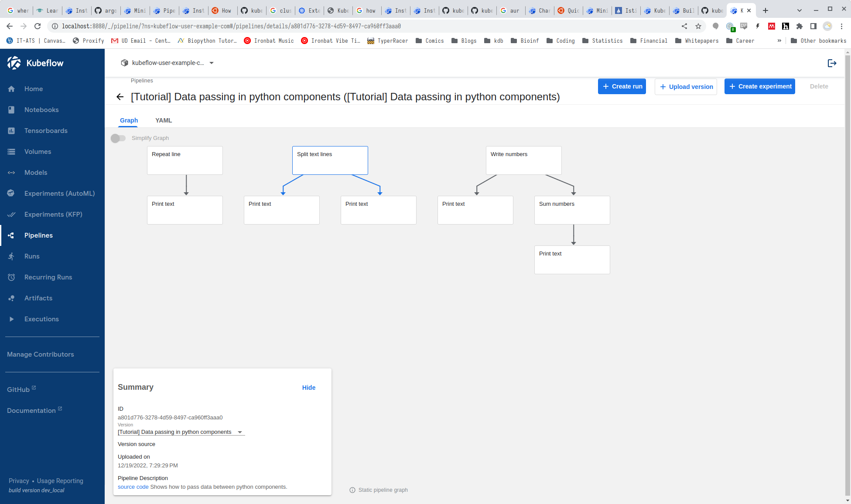
Task: Open the Home sidebar icon
Action: click(11, 89)
